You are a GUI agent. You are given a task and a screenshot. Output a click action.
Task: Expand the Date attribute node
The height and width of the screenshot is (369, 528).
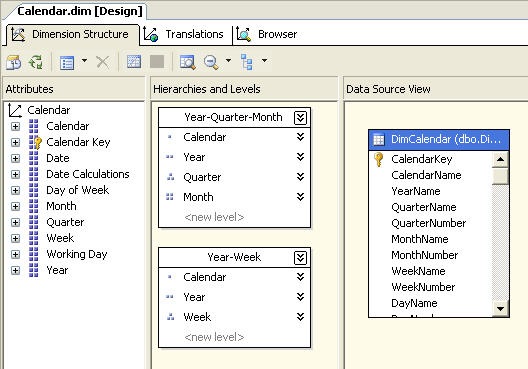[15, 158]
